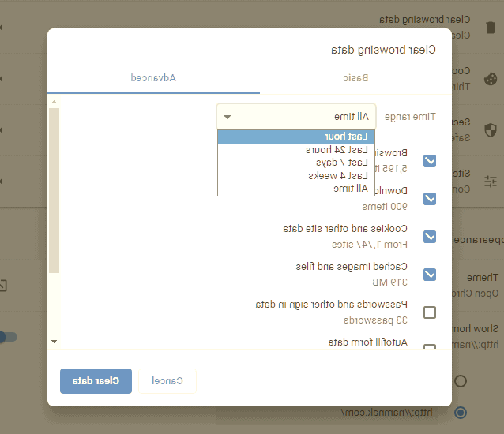Click the trash icon beside Clear browsing data
Image resolution: width=504 pixels, height=434 pixels.
(491, 27)
